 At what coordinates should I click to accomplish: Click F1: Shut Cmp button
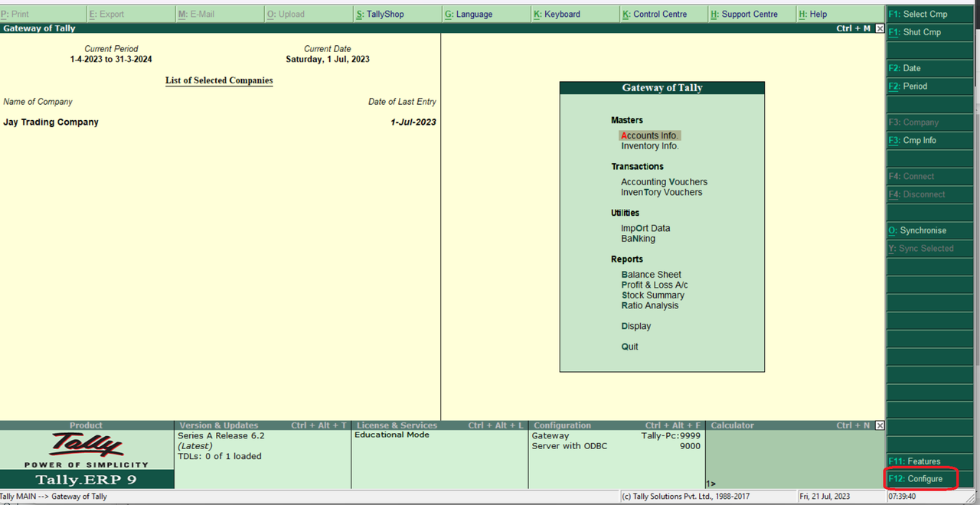pos(930,32)
